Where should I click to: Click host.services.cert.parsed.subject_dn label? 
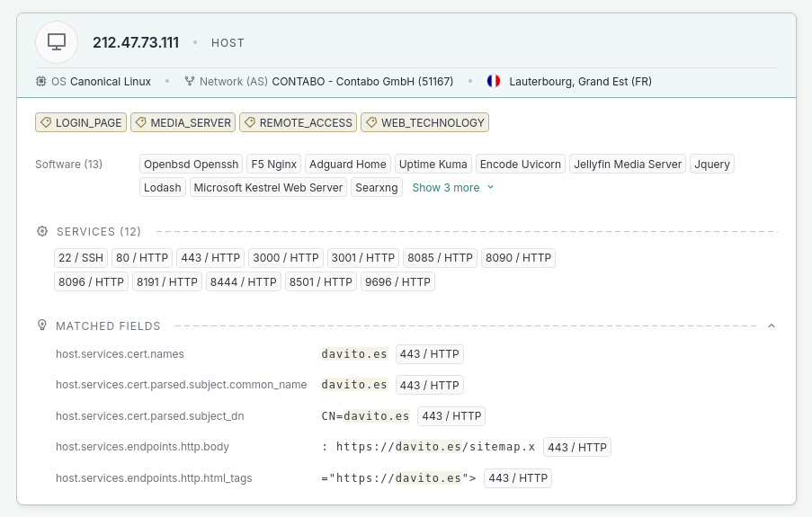click(x=149, y=416)
